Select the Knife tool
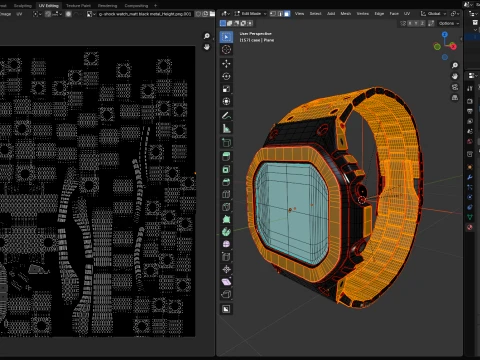Screen dimensions: 480x360 pyautogui.click(x=226, y=207)
